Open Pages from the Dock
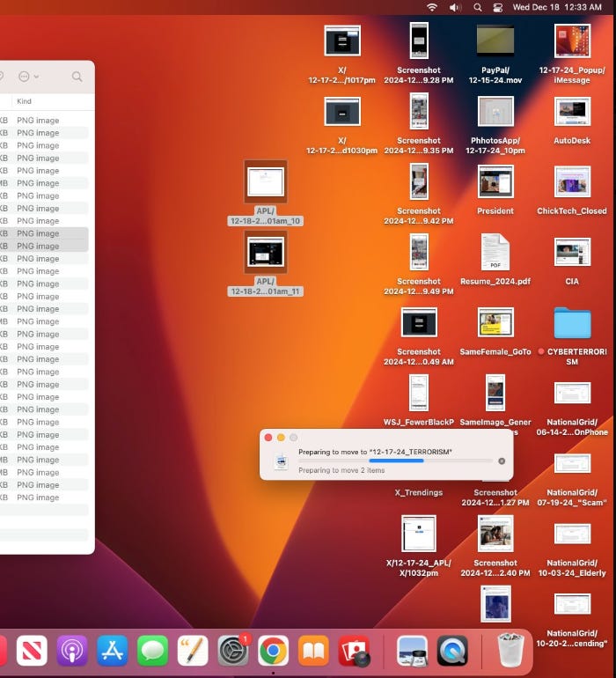Viewport: 616px width, 678px height. point(193,651)
